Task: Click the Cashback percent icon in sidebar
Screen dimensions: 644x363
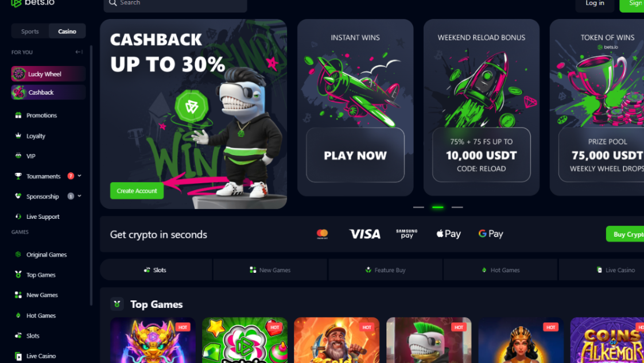Action: tap(18, 92)
